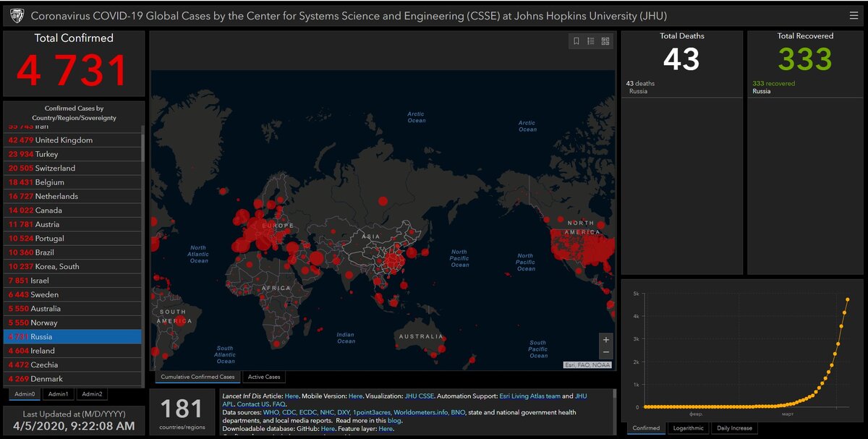The width and height of the screenshot is (868, 439).
Task: Select the Admin1 tab
Action: click(x=59, y=394)
